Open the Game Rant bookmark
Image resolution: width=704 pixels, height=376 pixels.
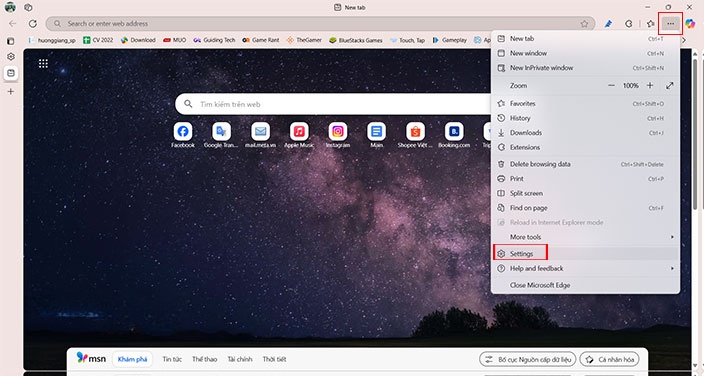[261, 40]
